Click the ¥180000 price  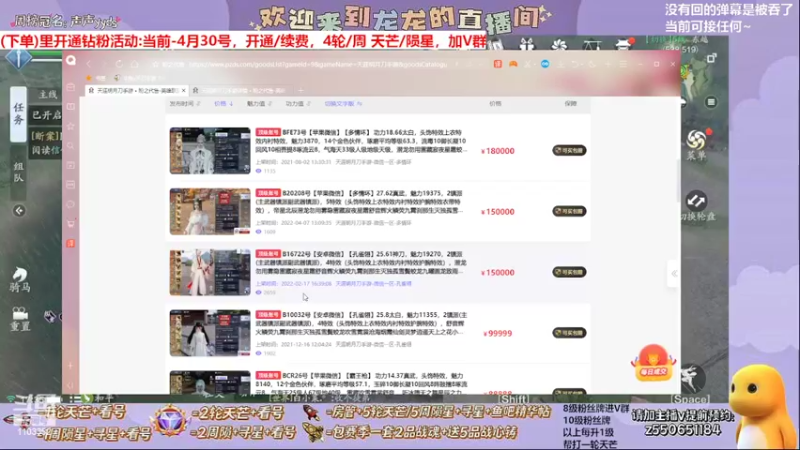point(498,151)
